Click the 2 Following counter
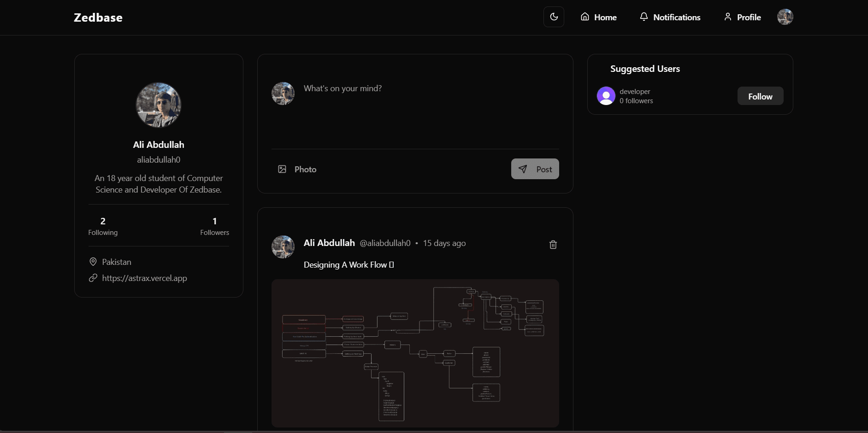 click(102, 226)
